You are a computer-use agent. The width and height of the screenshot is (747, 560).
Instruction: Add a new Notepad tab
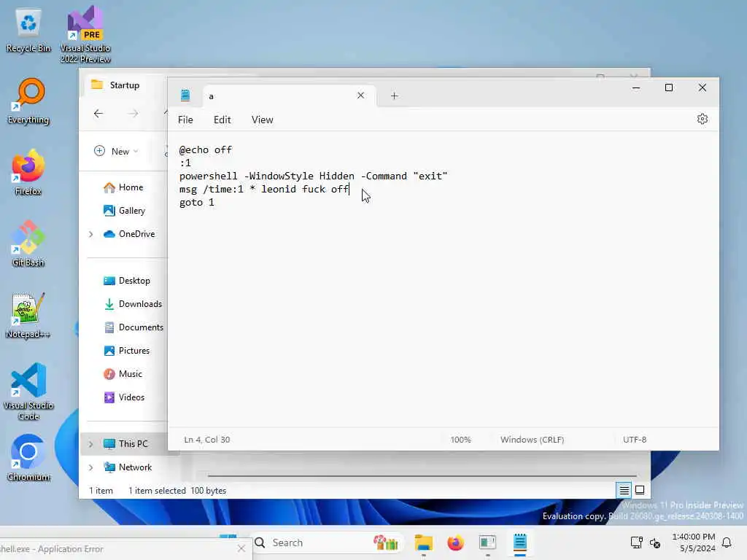click(394, 96)
